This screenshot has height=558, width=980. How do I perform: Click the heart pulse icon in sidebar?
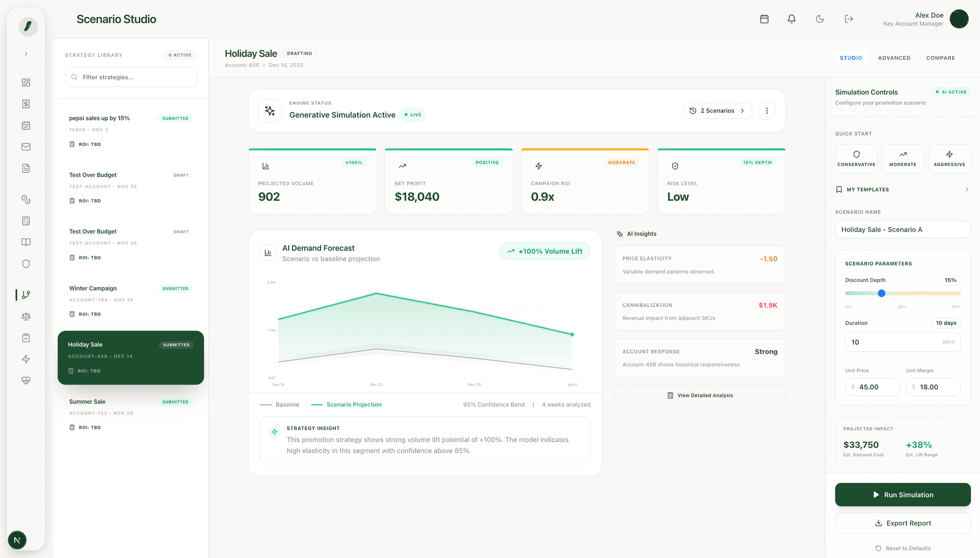26,380
